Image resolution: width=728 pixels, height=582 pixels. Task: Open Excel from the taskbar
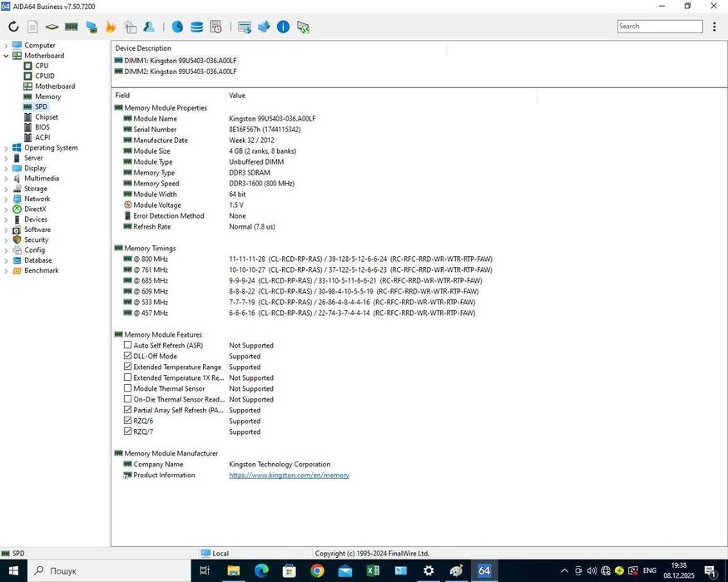(373, 570)
